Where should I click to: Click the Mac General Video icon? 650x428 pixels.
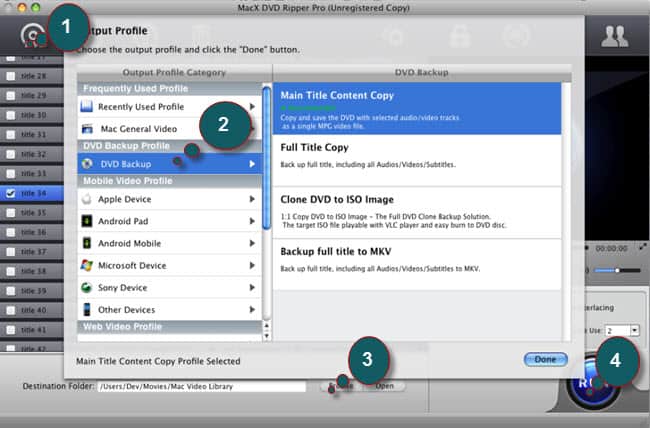coord(87,129)
